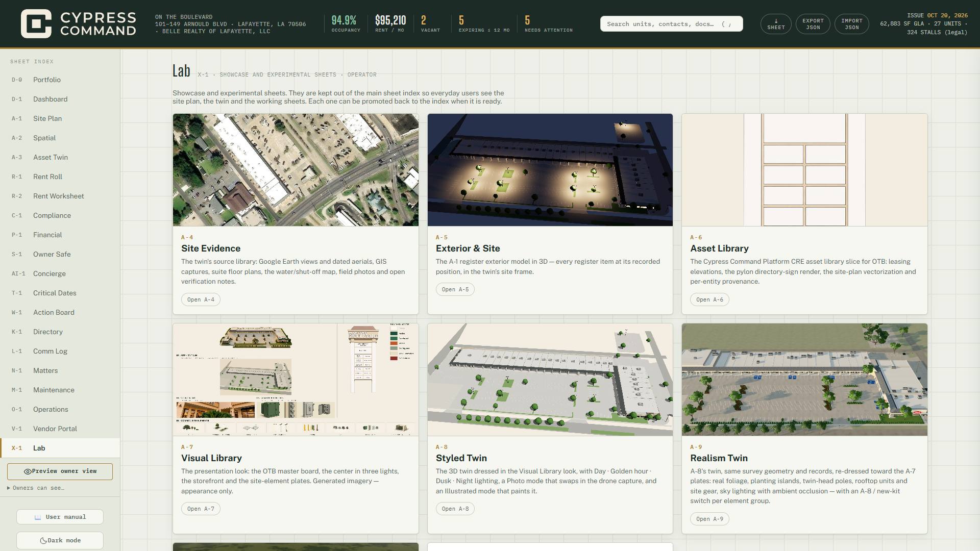Click the Export JSON button
The width and height of the screenshot is (980, 551).
(813, 24)
